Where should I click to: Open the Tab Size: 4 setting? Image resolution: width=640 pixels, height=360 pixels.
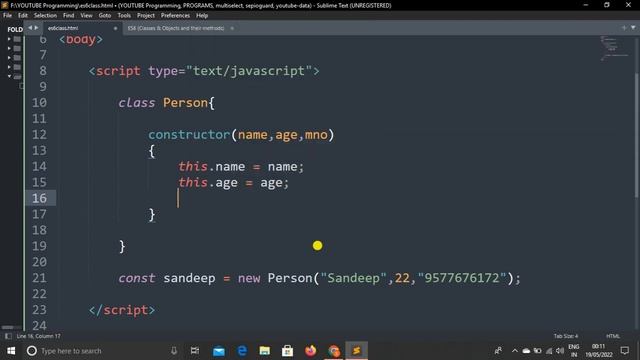[x=566, y=336]
